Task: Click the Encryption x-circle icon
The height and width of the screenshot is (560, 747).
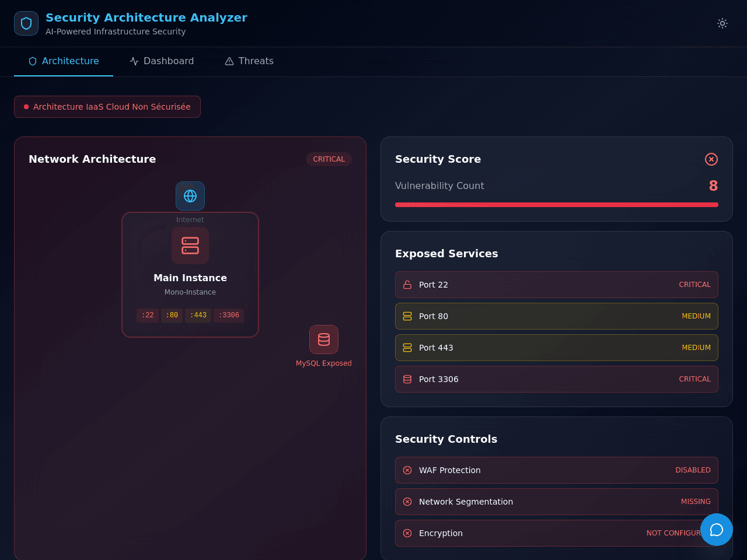Action: (407, 533)
